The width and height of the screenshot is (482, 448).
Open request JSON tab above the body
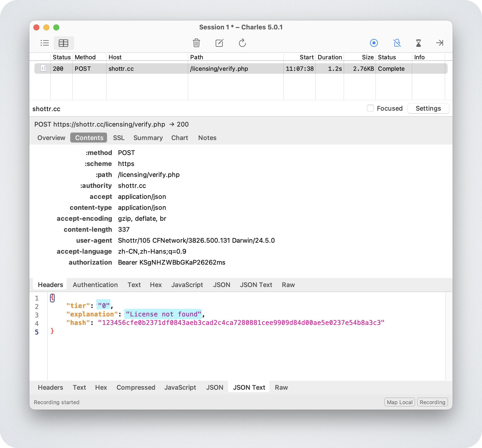pos(222,285)
